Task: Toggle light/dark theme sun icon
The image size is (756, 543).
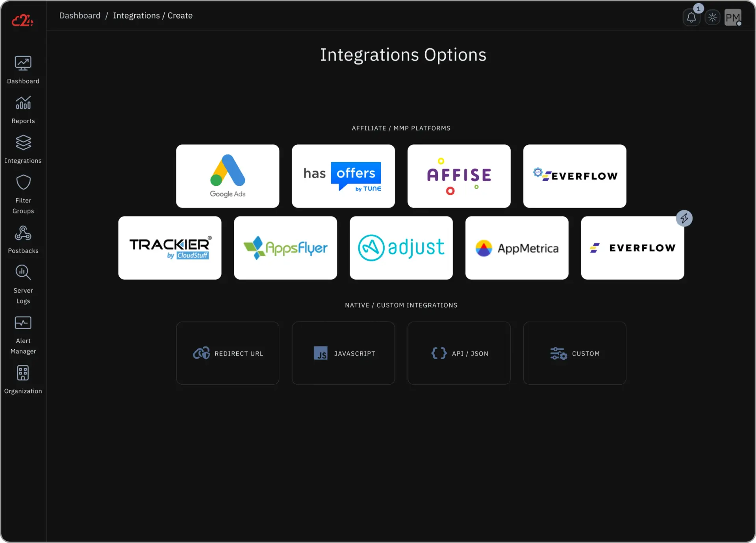Action: tap(712, 17)
